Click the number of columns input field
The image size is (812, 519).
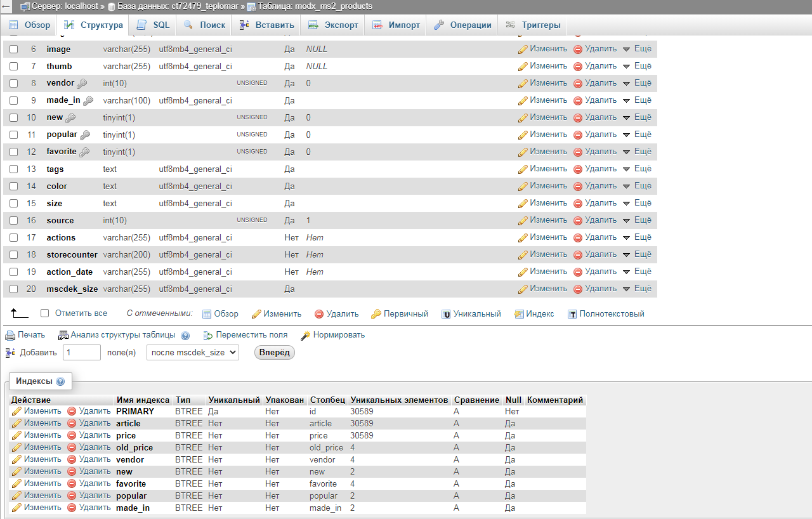[82, 352]
